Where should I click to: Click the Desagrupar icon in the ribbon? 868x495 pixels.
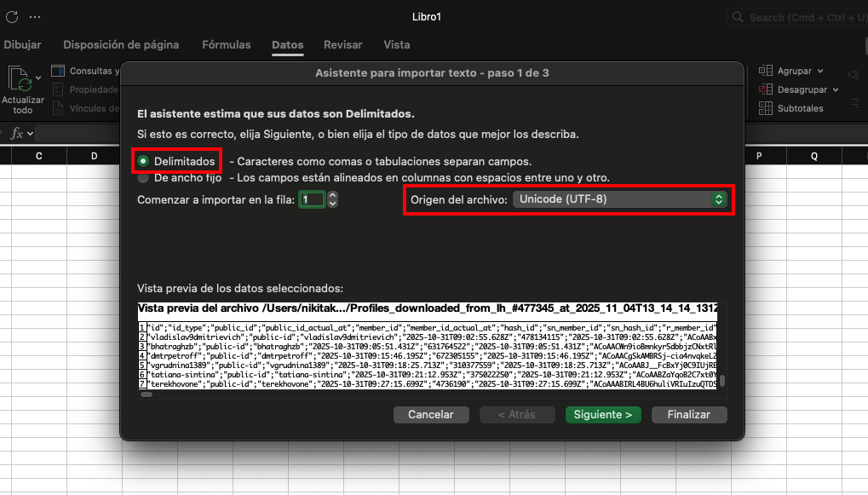[765, 89]
